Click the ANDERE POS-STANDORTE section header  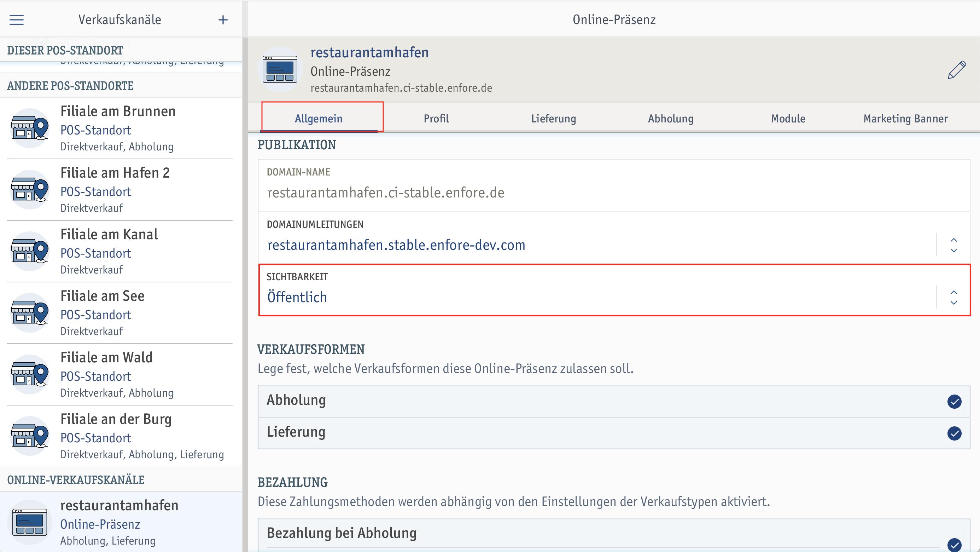click(70, 86)
